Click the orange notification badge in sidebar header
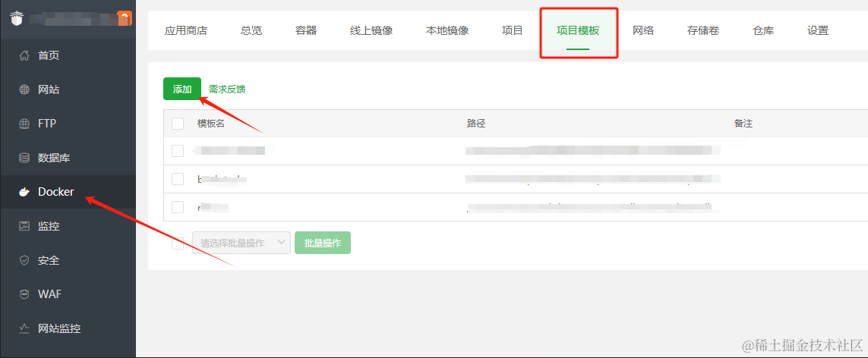Image resolution: width=868 pixels, height=358 pixels. [x=125, y=18]
